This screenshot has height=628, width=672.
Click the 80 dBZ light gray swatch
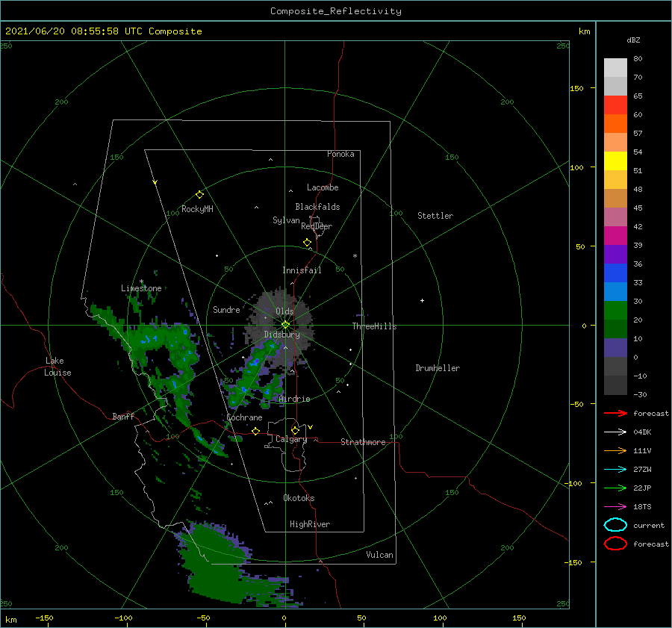615,67
